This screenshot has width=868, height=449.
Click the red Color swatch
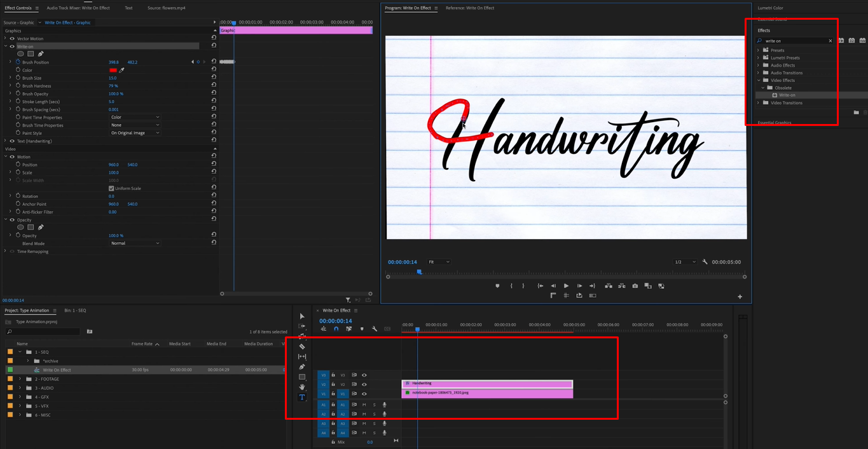[113, 70]
